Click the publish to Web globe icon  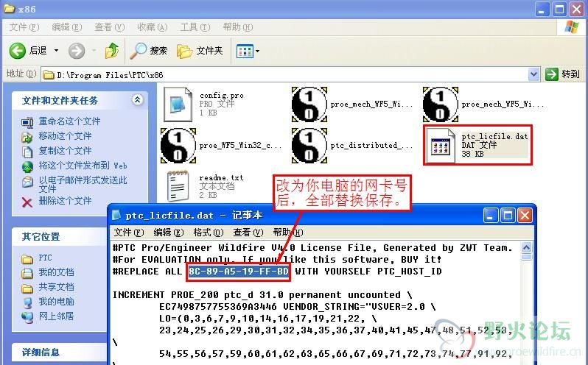pyautogui.click(x=27, y=166)
